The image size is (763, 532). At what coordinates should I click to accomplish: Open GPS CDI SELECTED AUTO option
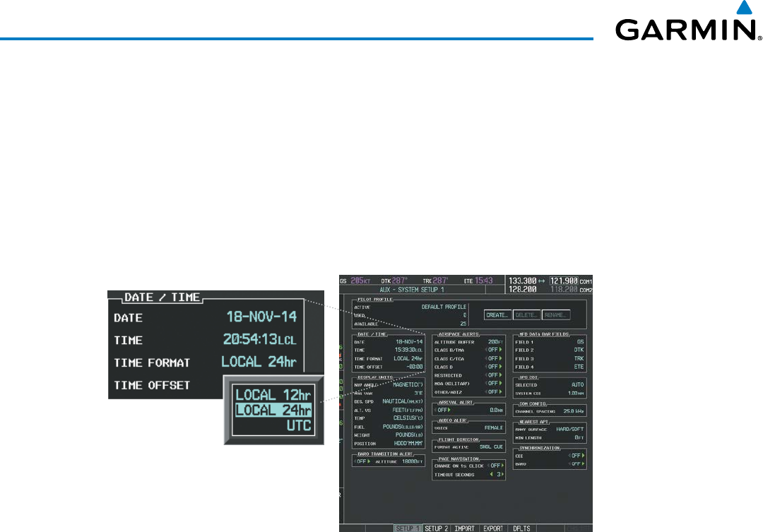[577, 384]
